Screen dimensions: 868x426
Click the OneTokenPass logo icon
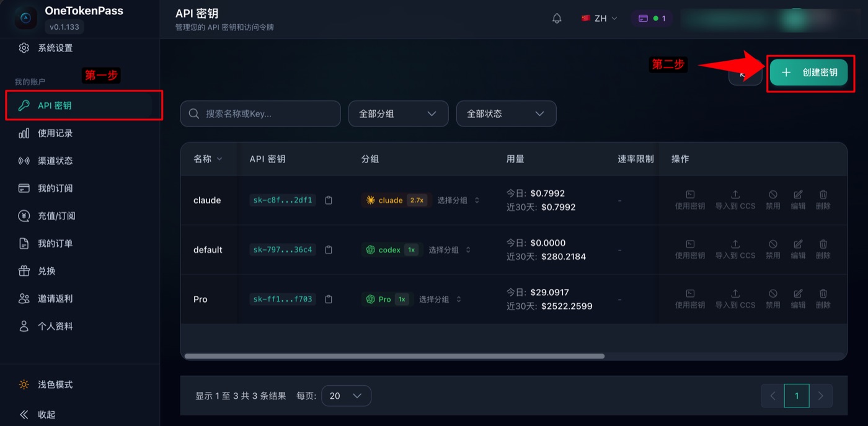[x=26, y=19]
